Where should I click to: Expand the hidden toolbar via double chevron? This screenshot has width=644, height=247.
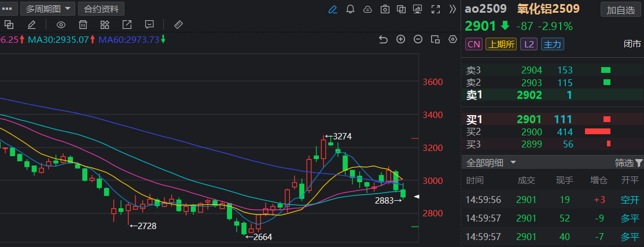point(453,9)
